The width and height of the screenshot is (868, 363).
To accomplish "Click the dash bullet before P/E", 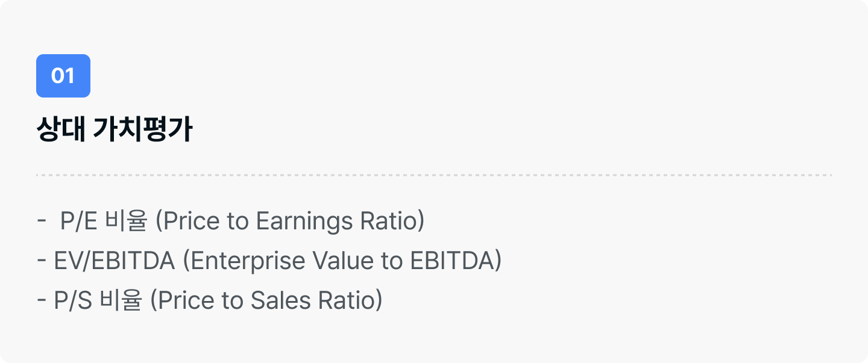I will click(x=41, y=222).
